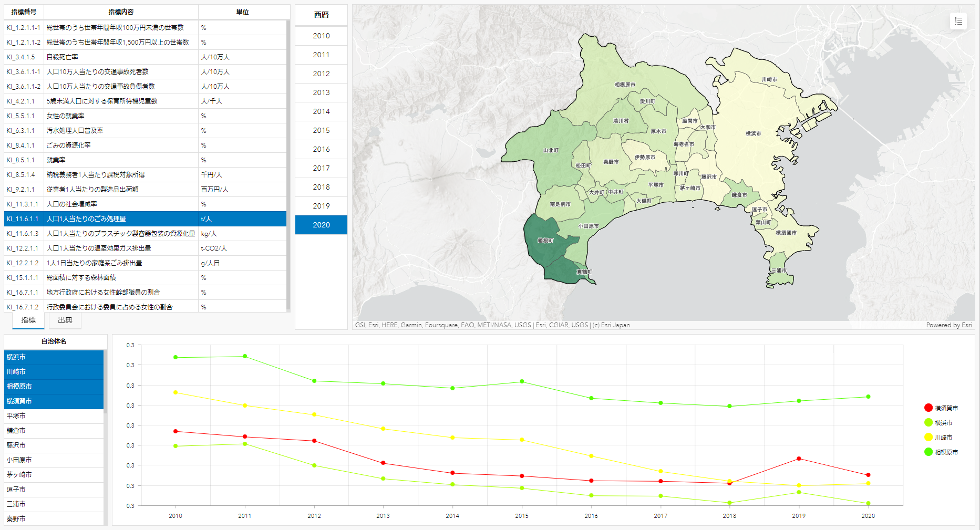Click 横須賀市 2019 red data point
This screenshot has height=530, width=980.
tap(799, 459)
